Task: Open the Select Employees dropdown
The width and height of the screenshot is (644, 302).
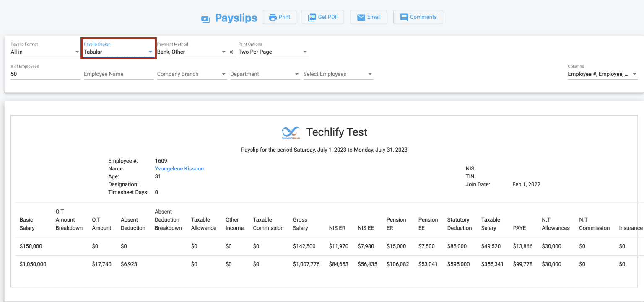Action: click(370, 74)
